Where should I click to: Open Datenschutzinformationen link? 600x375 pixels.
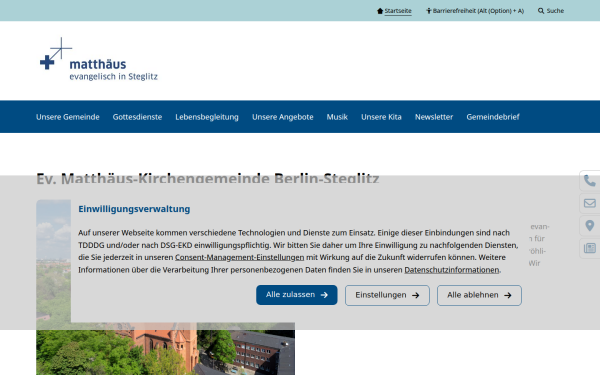(452, 270)
